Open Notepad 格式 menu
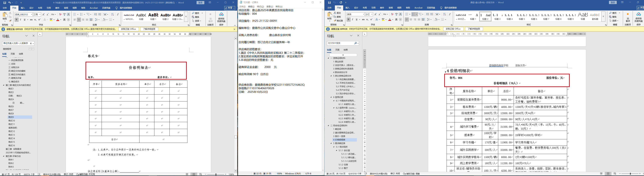The image size is (644, 176). coord(261,7)
